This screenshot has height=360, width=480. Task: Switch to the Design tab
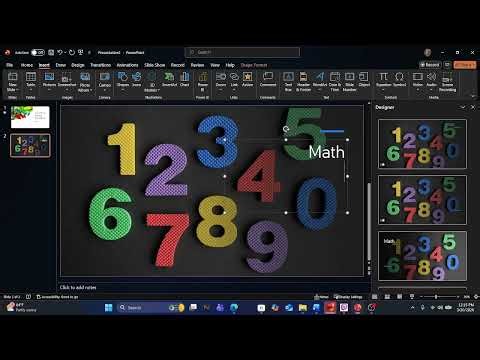pos(78,65)
